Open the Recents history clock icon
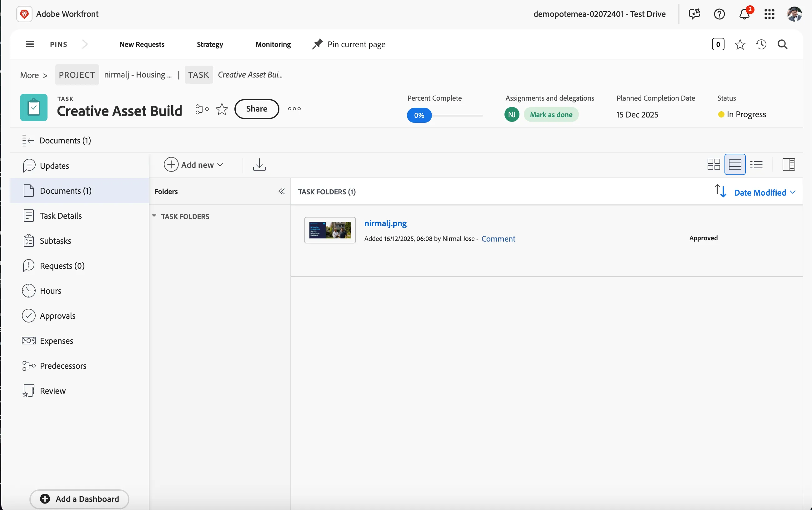 pos(761,44)
